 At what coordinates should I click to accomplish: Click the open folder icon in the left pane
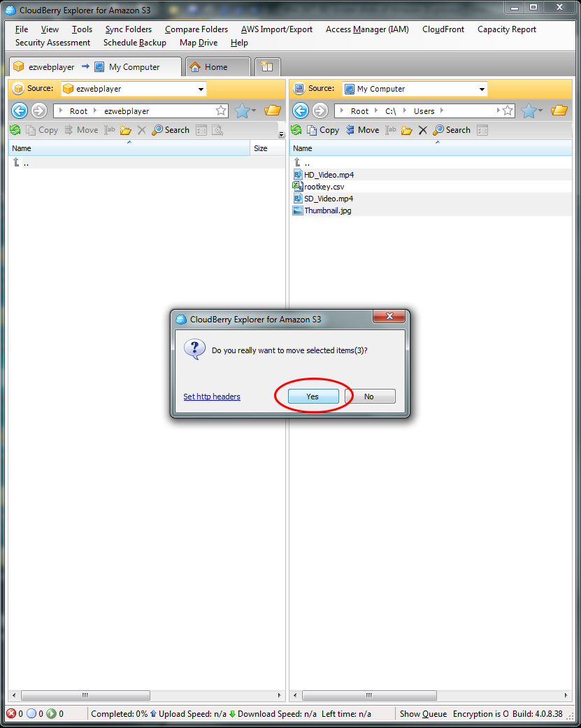273,110
